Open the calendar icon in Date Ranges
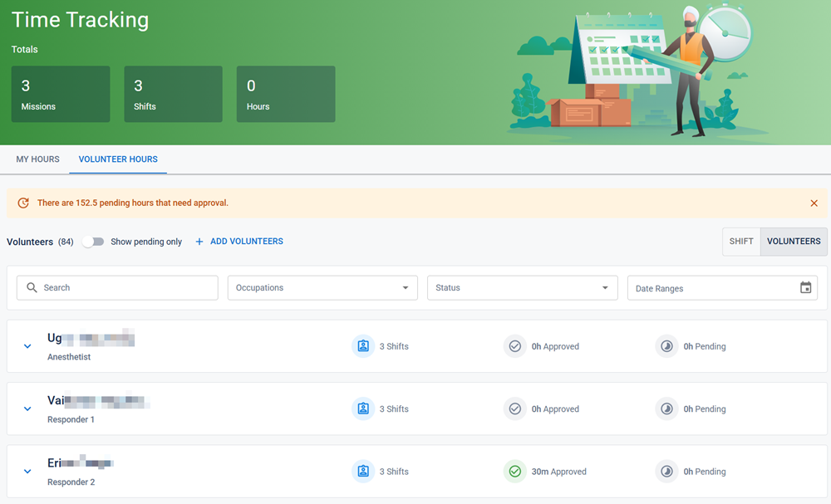The height and width of the screenshot is (504, 831). pos(807,287)
